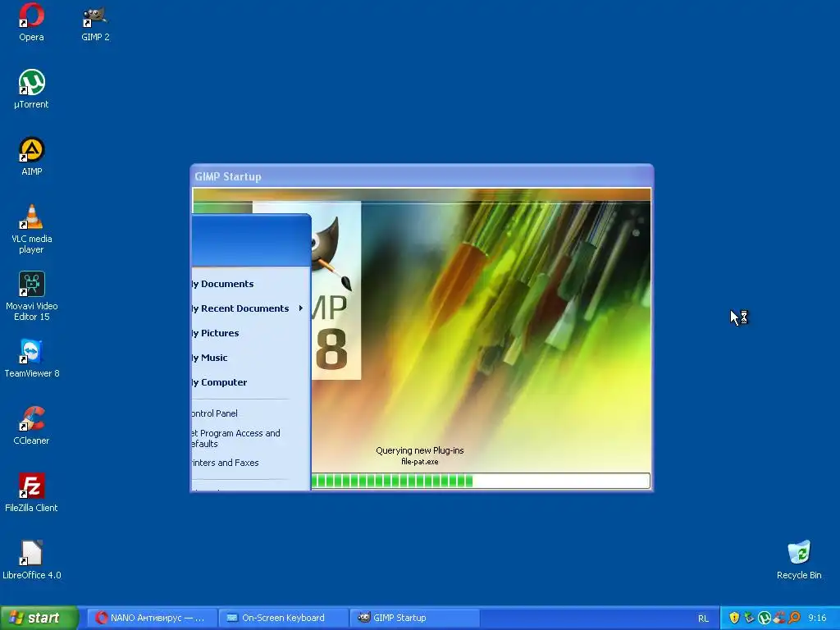Open Set Program Access and Defaults
Screen dimensions: 840x630
coord(251,438)
